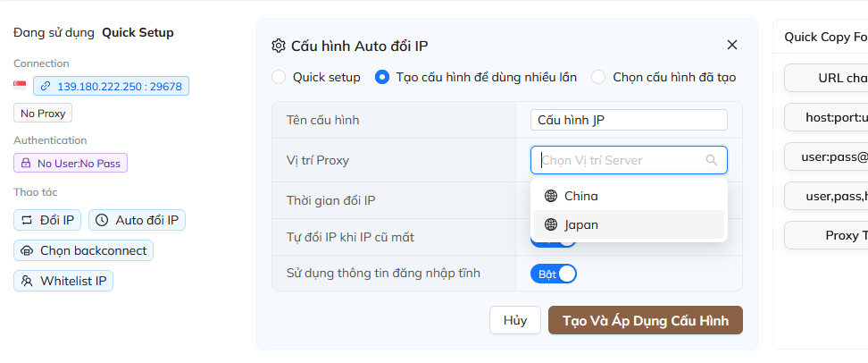Open Whitelist IP settings
Screen dimensions: 868x363
pos(63,281)
